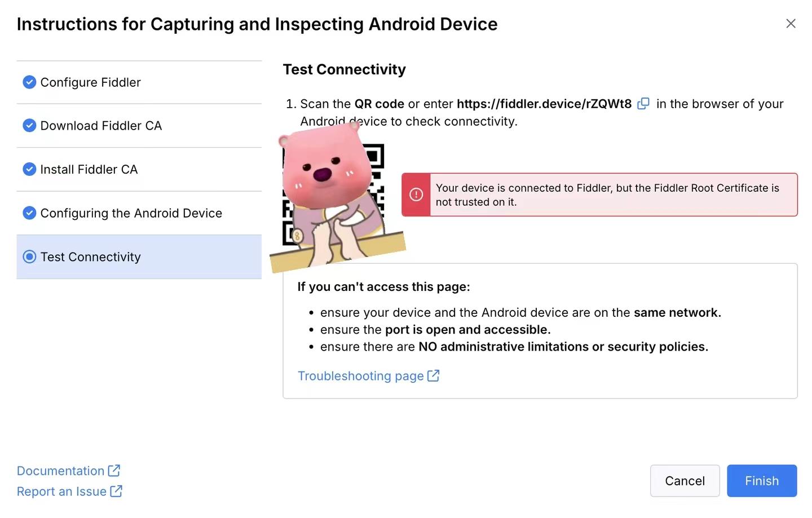
Task: Click the red error alert icon
Action: tap(416, 194)
